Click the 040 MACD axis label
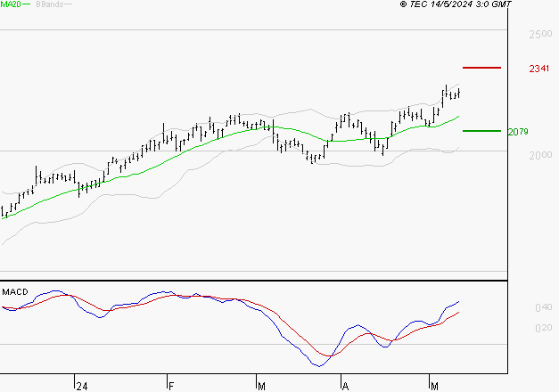Screen dimensions: 559x392 (x=544, y=307)
